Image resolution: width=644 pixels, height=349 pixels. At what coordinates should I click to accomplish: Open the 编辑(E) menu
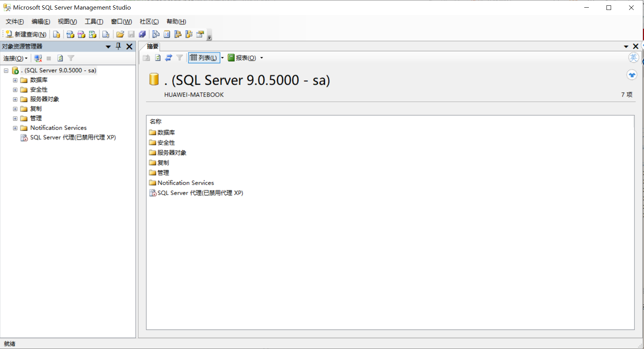click(x=41, y=21)
